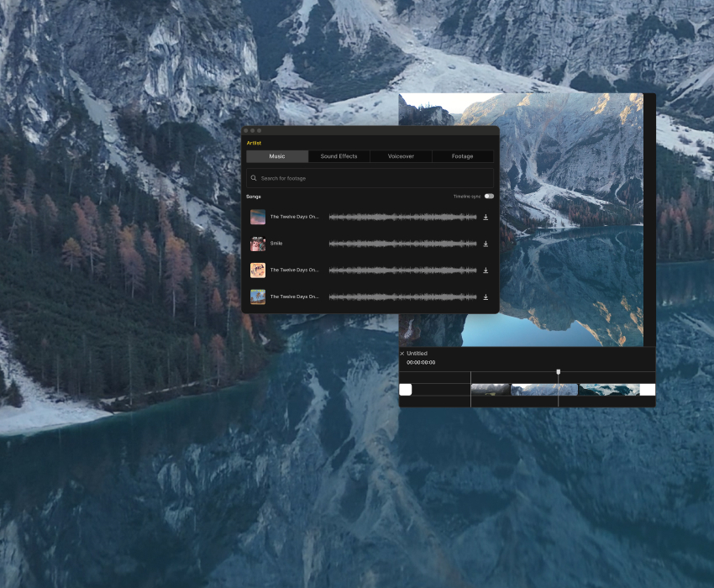Click the download icon on the last song

tap(486, 297)
